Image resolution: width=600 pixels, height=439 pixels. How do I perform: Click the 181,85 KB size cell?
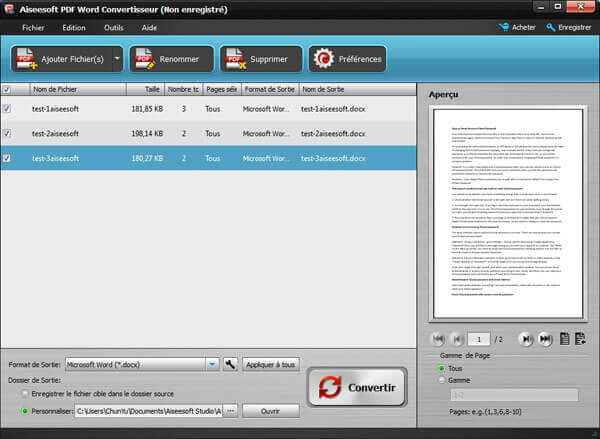pyautogui.click(x=147, y=109)
